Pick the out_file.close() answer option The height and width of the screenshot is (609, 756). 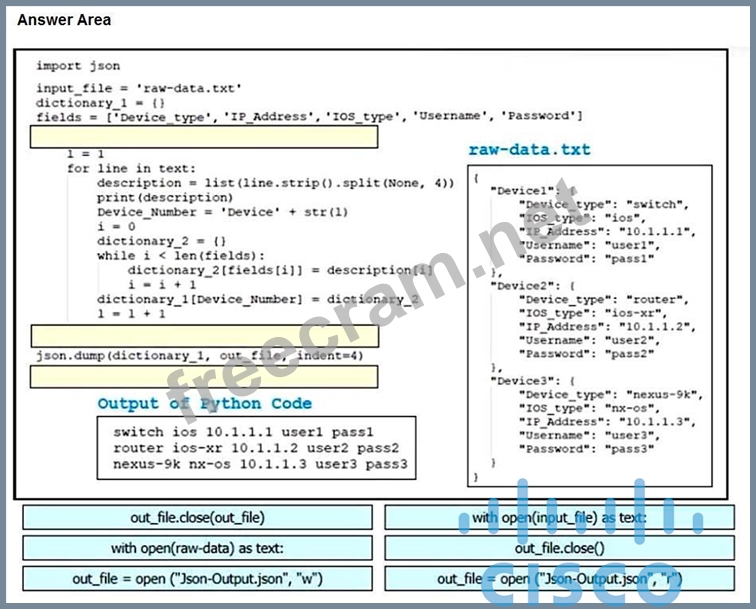(559, 548)
